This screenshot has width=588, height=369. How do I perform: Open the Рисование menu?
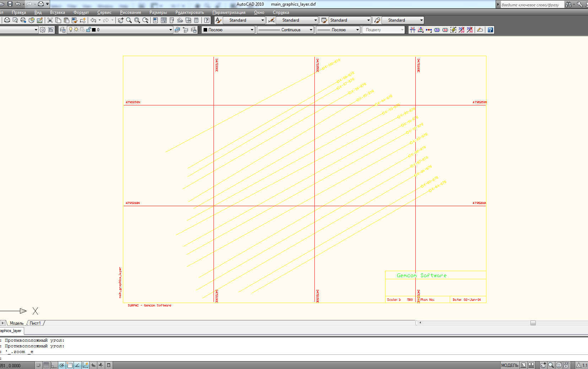[x=130, y=12]
